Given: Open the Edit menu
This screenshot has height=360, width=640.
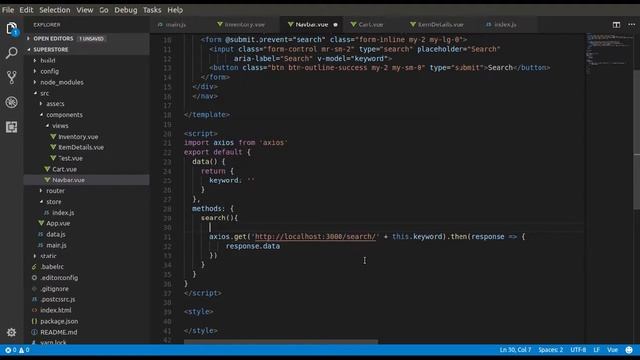Looking at the screenshot, I should pos(26,10).
